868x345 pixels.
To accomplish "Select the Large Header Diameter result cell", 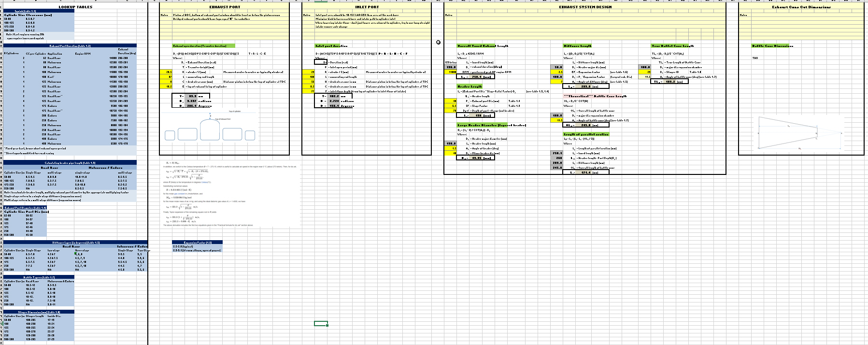I will pyautogui.click(x=475, y=158).
